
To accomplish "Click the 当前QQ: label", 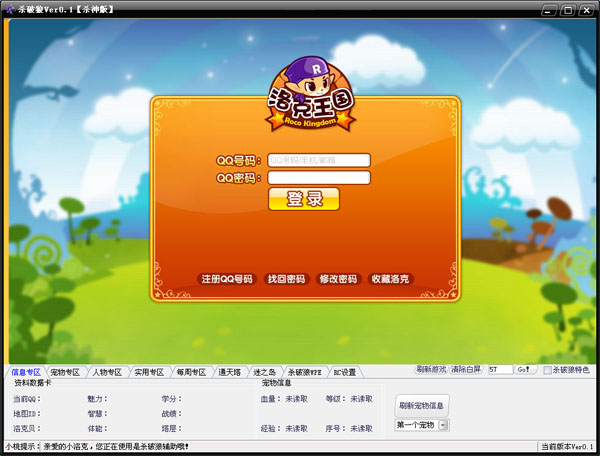I will (x=27, y=399).
